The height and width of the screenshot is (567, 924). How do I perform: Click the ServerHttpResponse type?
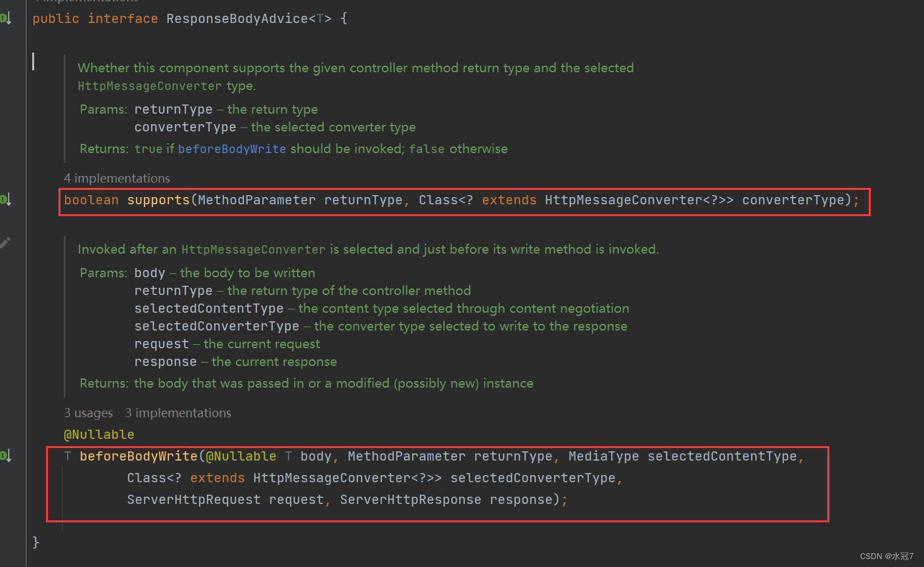[411, 499]
